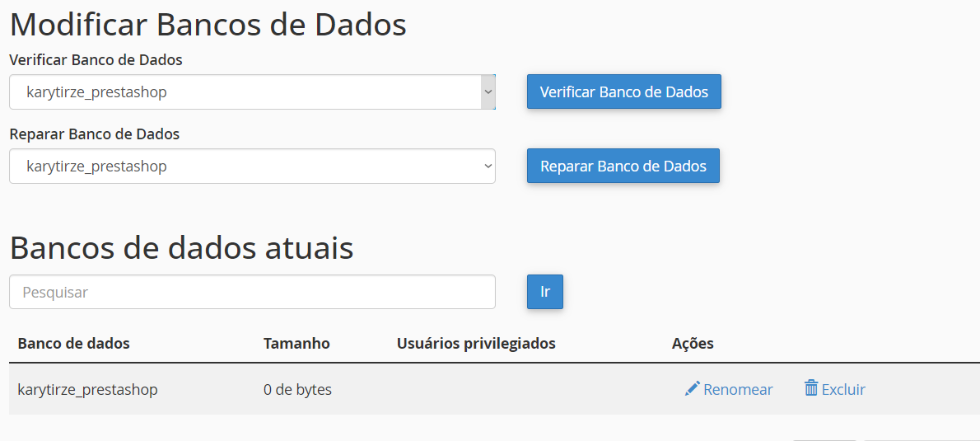Click the trash can icon beside Excluir

[x=811, y=388]
